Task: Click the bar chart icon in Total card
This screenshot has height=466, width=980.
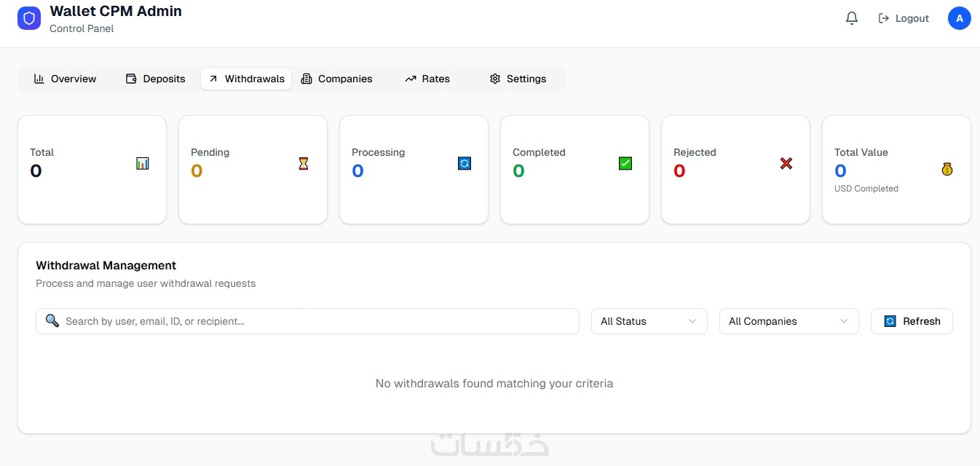Action: point(143,164)
